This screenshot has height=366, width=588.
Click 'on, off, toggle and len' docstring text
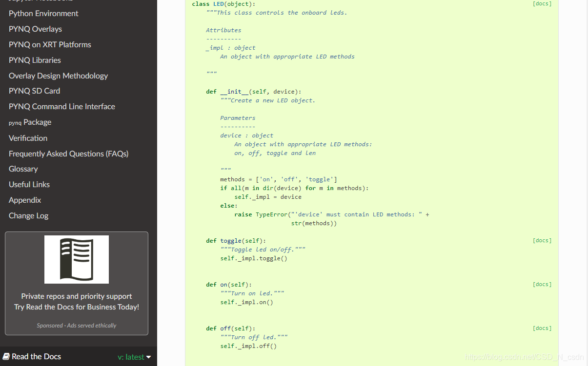(x=275, y=153)
